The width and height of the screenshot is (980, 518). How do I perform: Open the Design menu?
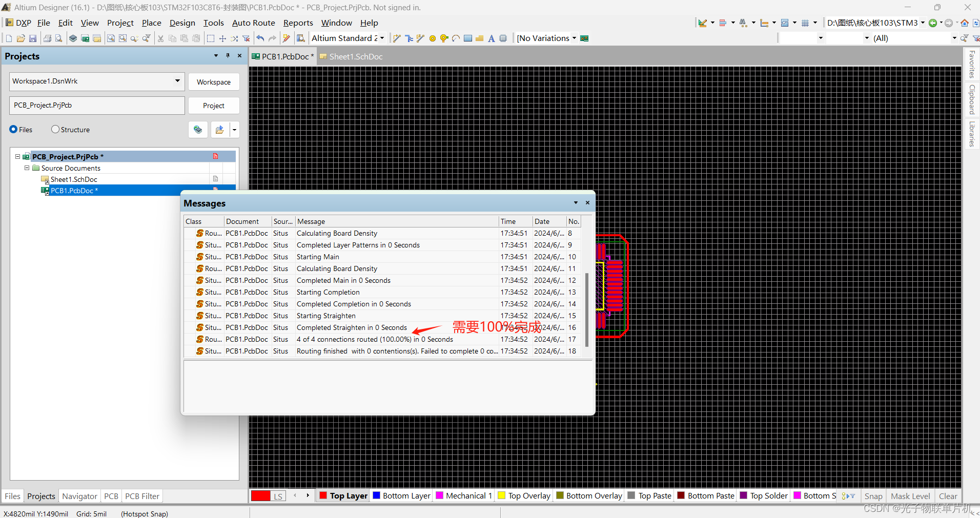182,23
